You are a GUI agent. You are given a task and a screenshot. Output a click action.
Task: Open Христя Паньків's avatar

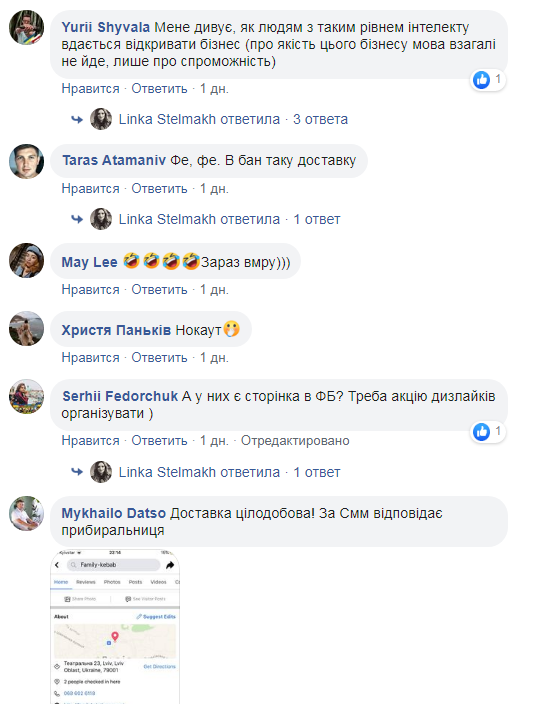click(26, 329)
